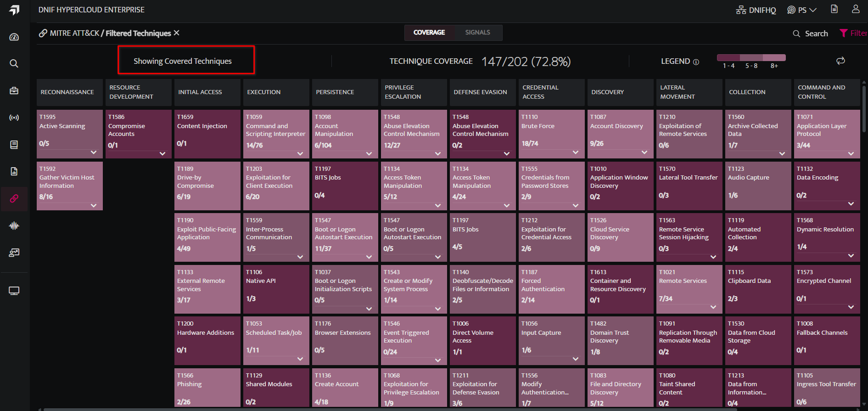
Task: Open the waveform icon in left sidebar
Action: pos(14,225)
